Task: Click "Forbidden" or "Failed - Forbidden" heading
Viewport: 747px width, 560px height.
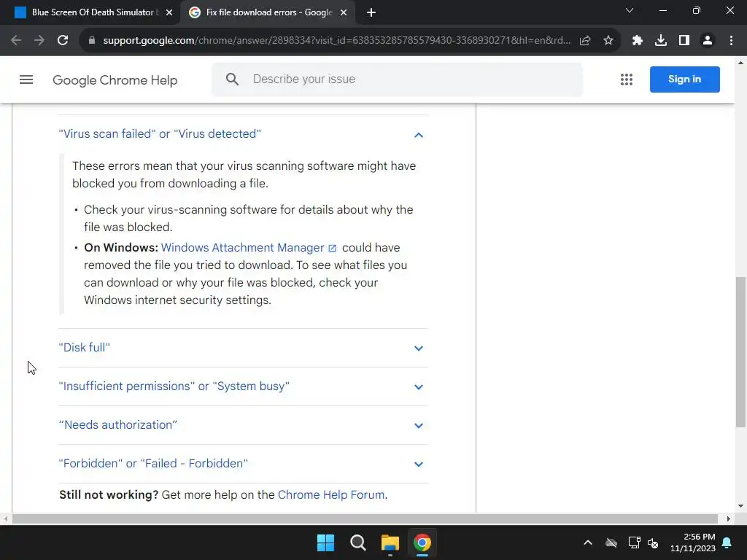Action: tap(153, 463)
